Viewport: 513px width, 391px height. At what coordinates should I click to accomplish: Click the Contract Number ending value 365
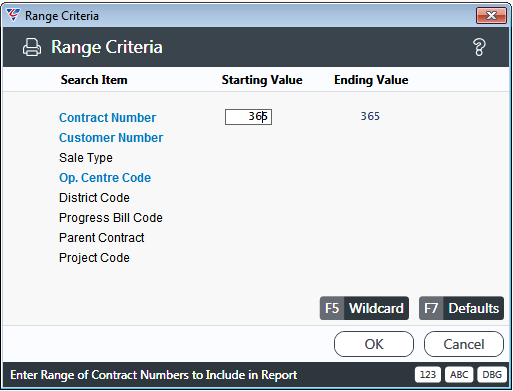click(x=370, y=116)
